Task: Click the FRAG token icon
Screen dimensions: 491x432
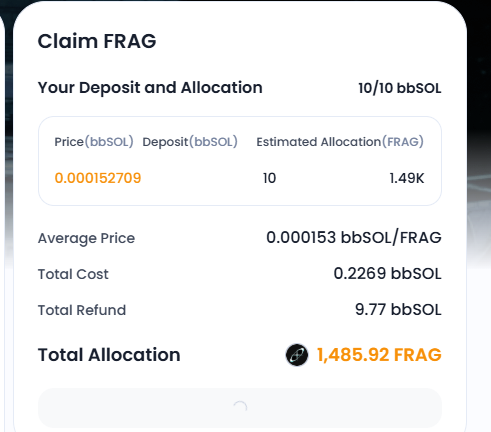Action: click(297, 355)
